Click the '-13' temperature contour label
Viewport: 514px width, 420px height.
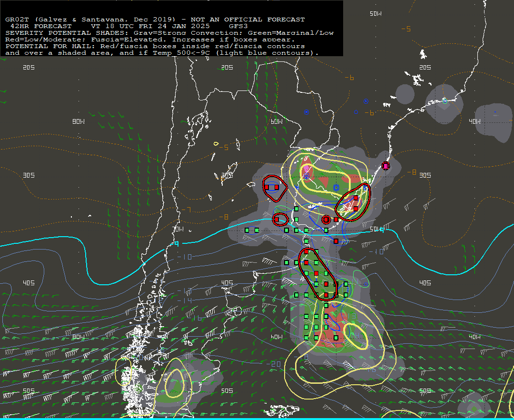point(185,291)
